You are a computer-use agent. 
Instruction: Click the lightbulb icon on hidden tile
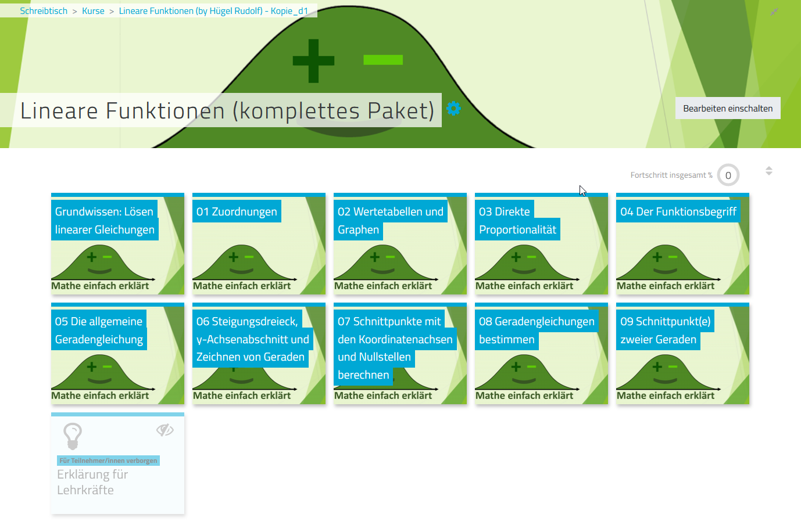click(x=73, y=436)
